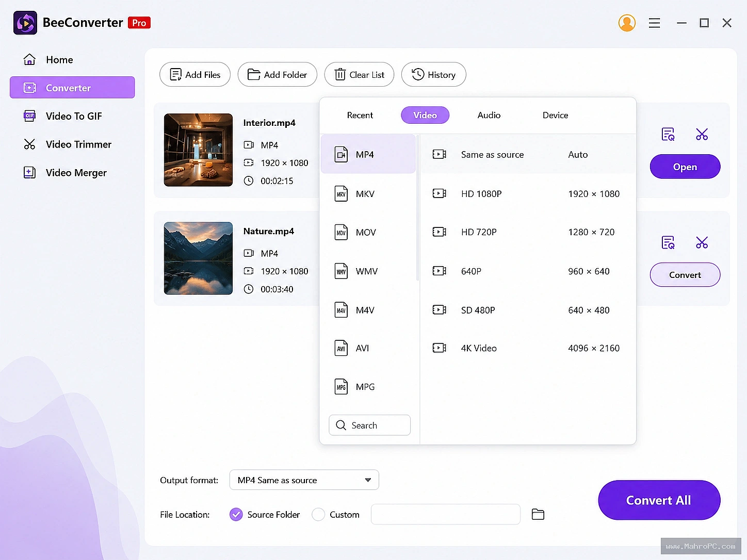
Task: Click the Open button for Interior.mp4
Action: 685,167
